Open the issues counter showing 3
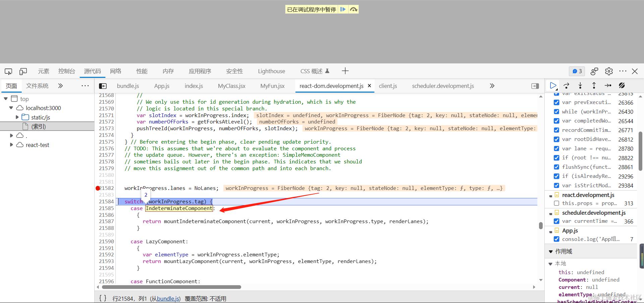This screenshot has height=303, width=644. [577, 71]
